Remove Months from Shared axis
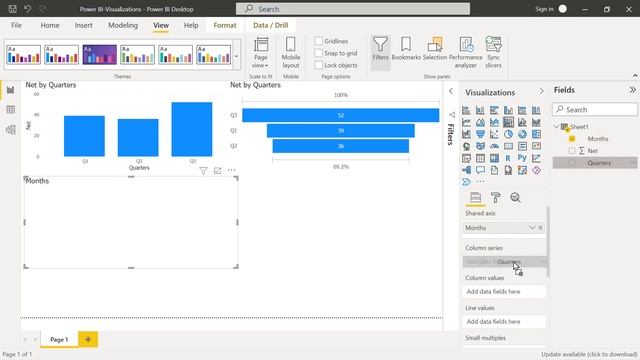 (541, 228)
